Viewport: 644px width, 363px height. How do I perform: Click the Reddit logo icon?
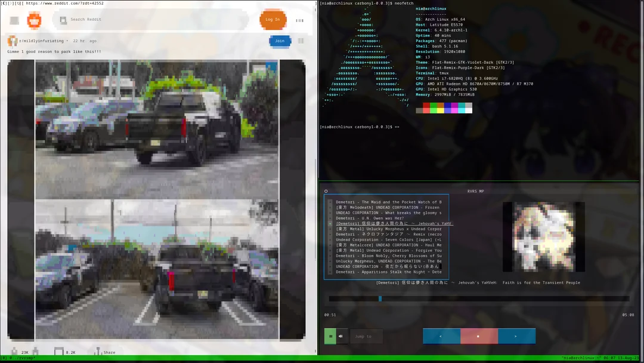[x=34, y=20]
